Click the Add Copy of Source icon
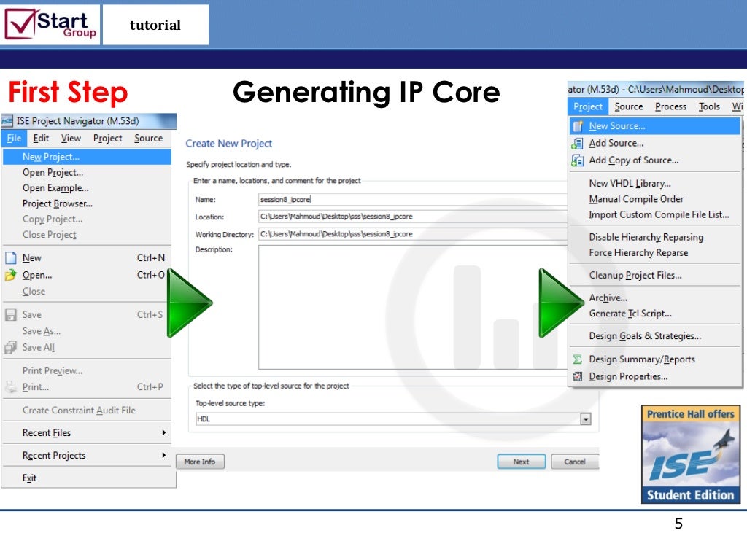 pyautogui.click(x=578, y=160)
